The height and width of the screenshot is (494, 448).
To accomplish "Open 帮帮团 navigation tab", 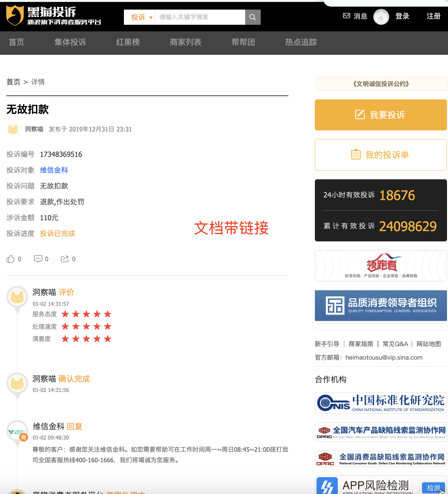I will pos(243,42).
